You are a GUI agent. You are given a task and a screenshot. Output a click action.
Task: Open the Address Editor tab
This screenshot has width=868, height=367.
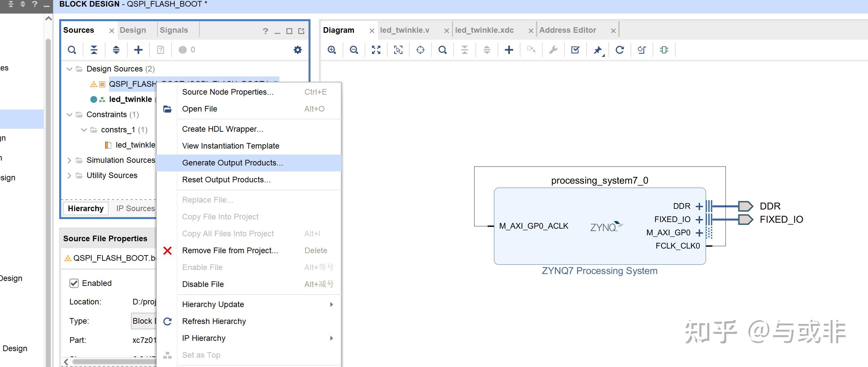click(x=568, y=30)
